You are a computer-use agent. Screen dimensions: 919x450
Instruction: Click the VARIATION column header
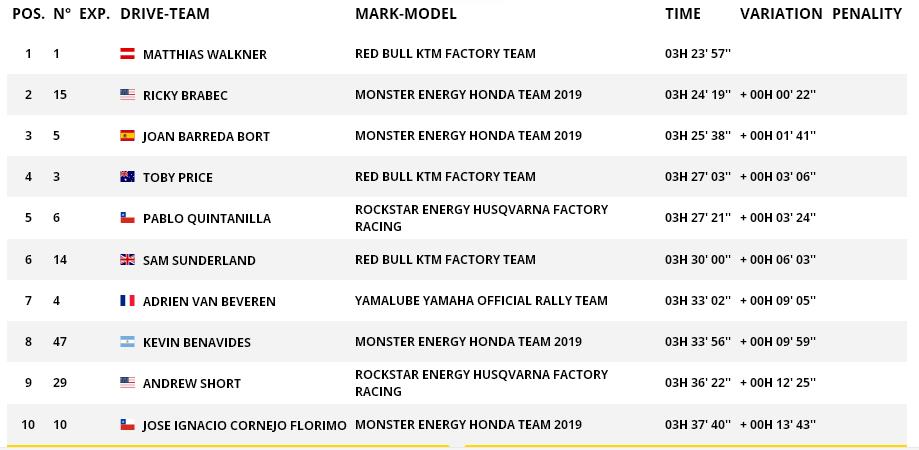tap(781, 14)
